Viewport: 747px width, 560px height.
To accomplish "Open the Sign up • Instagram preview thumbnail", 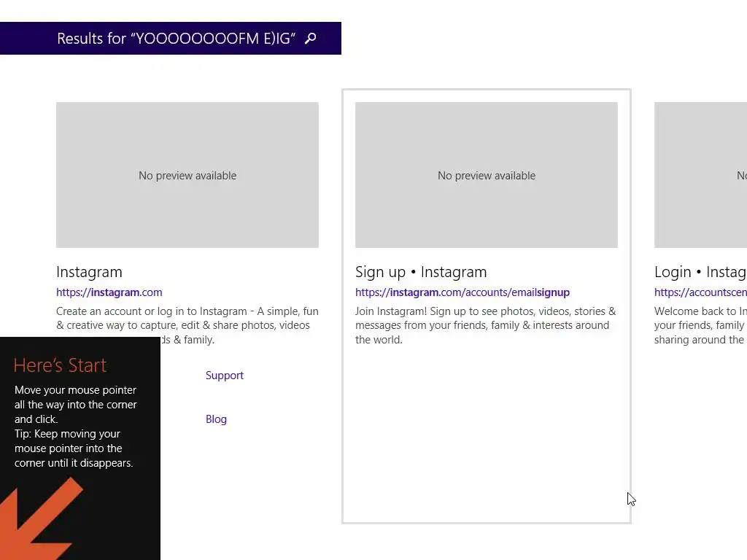I will click(487, 175).
